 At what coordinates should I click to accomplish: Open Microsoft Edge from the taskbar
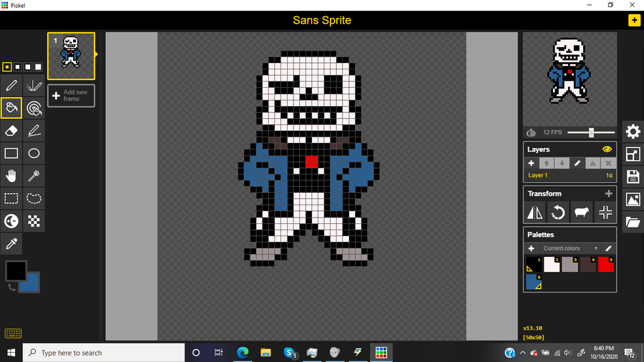tap(243, 353)
